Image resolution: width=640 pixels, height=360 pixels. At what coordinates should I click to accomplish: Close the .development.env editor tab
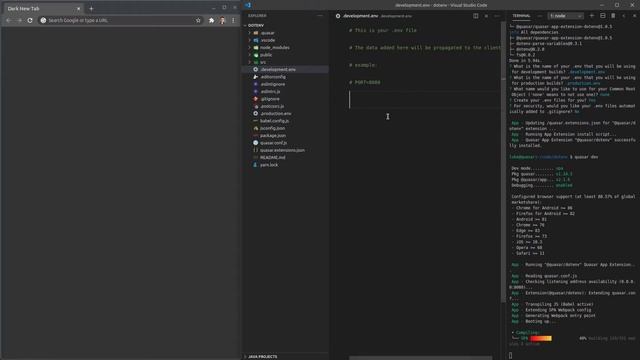coord(486,16)
